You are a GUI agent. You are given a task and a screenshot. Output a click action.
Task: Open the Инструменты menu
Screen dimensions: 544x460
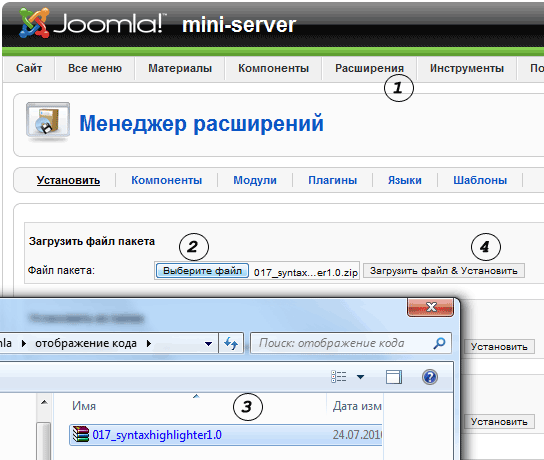click(x=467, y=68)
